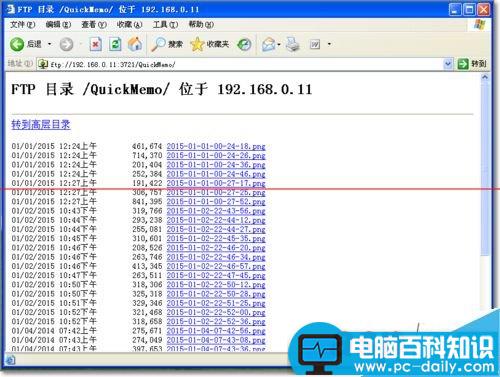
Task: Click the vertical scrollbar up arrow
Action: pyautogui.click(x=485, y=77)
